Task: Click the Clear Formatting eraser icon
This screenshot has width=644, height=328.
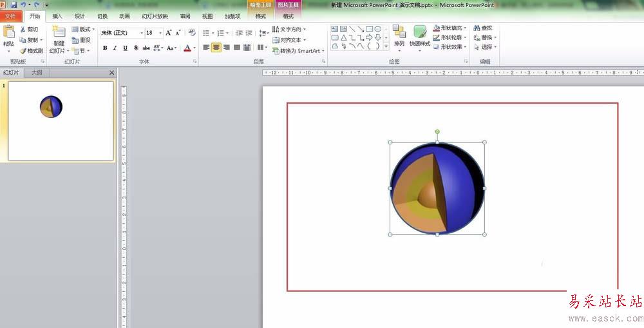Action: 192,32
